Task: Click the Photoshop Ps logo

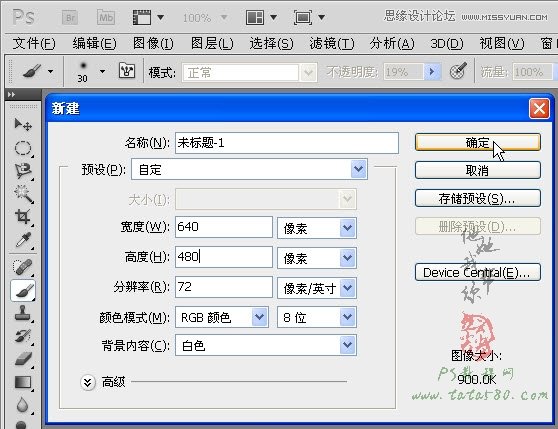Action: click(x=23, y=17)
